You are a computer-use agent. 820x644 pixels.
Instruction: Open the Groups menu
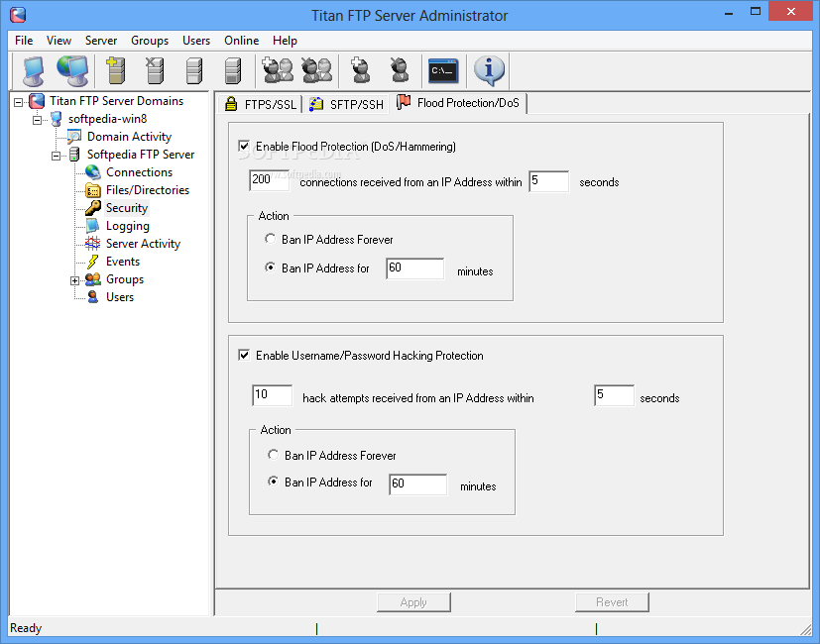[150, 41]
